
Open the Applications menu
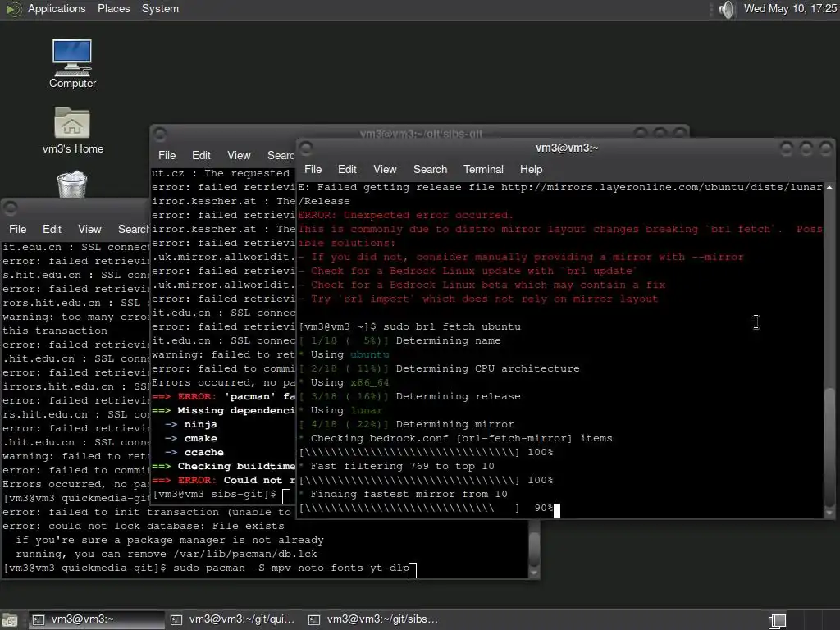point(57,9)
